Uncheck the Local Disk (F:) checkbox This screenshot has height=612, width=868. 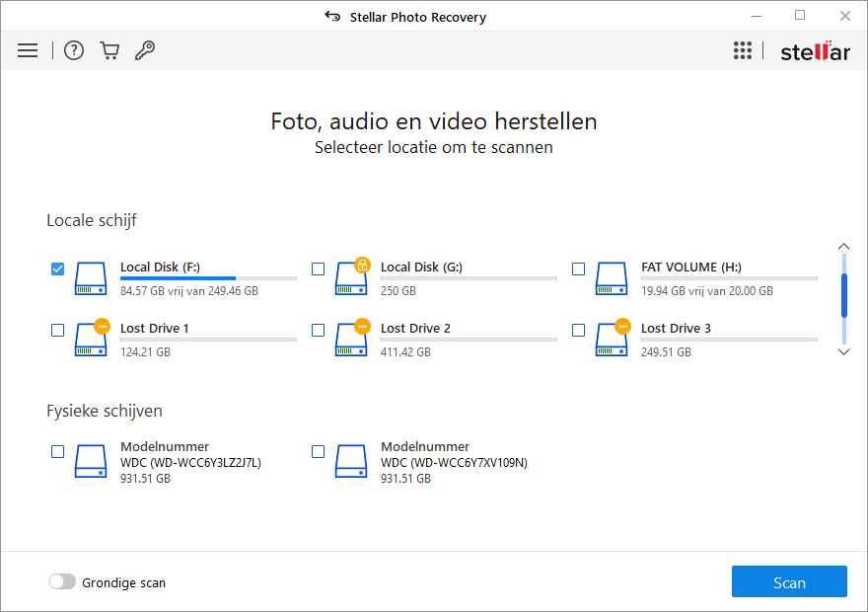tap(58, 268)
